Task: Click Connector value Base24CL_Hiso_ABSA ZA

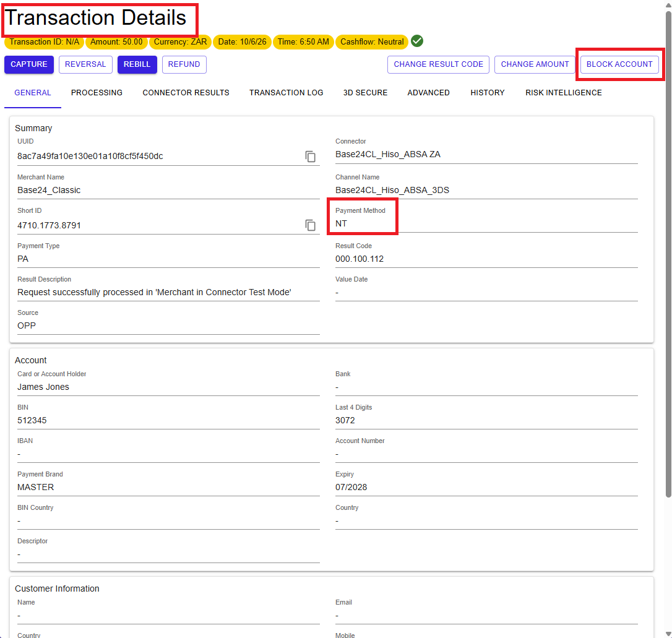Action: point(388,154)
